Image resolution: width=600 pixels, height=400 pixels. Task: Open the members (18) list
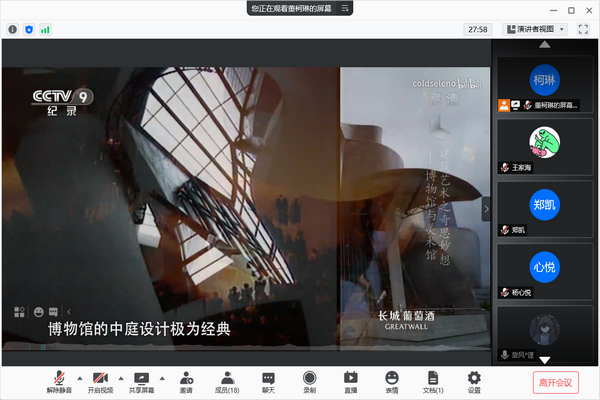[227, 382]
